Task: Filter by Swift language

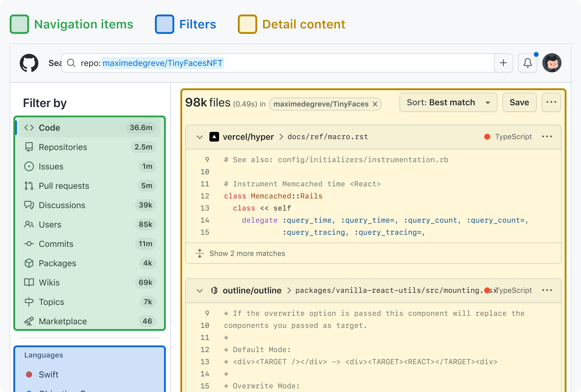Action: [90, 374]
